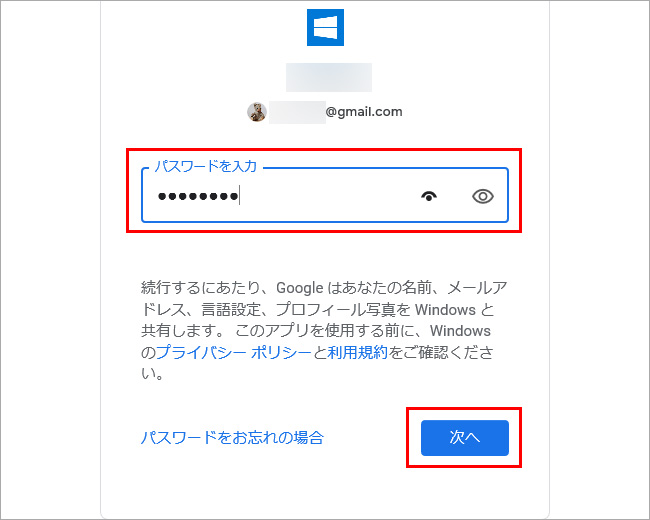Open the 利用規約 link
The height and width of the screenshot is (520, 650).
(x=357, y=352)
